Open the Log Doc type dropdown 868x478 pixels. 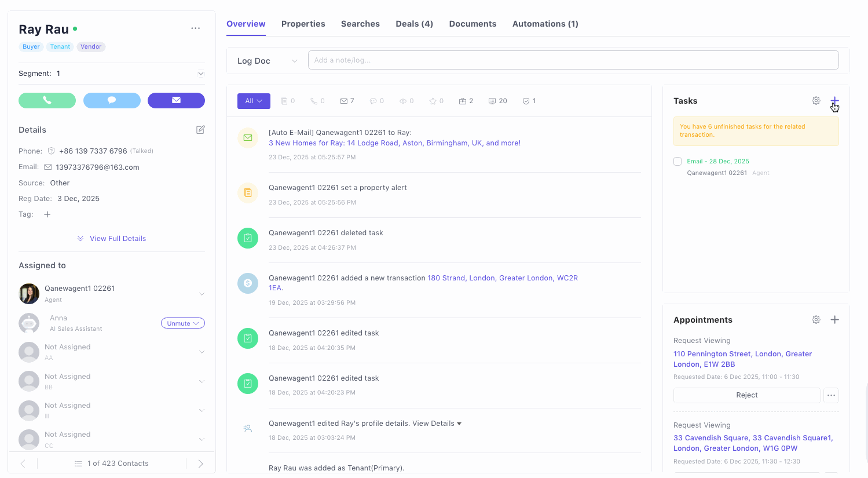(x=267, y=61)
